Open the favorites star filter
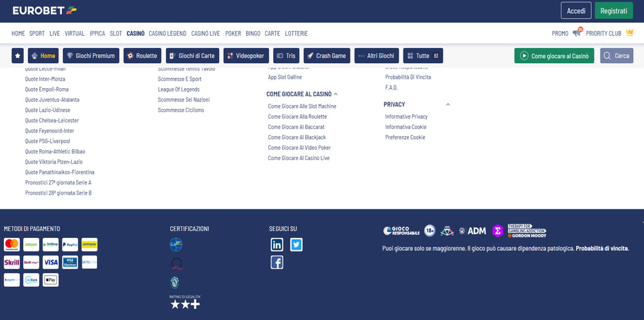 (x=18, y=56)
